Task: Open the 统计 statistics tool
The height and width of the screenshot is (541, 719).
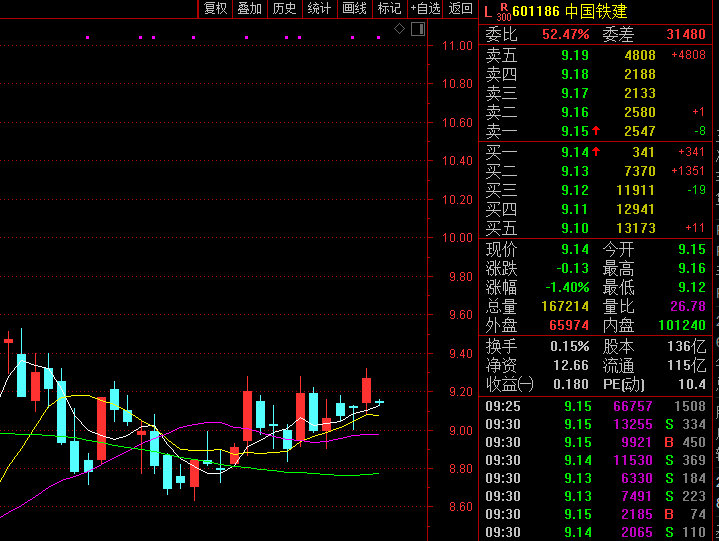Action: (x=320, y=9)
